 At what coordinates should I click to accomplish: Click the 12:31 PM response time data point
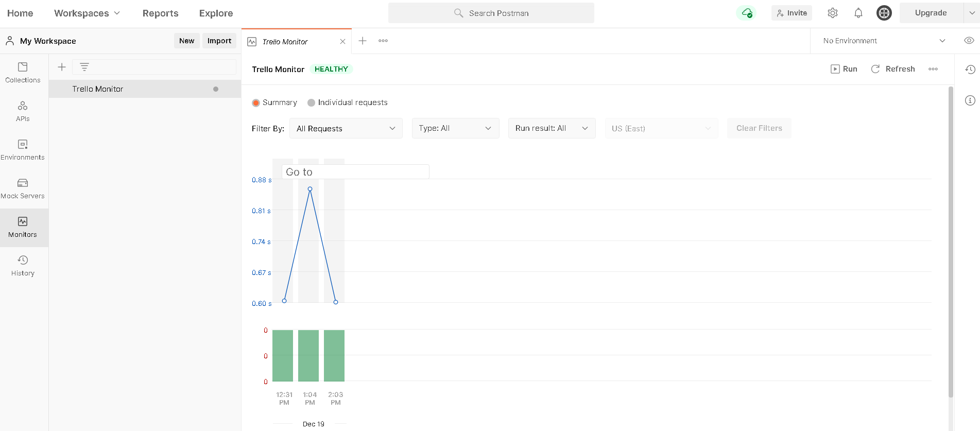(x=284, y=301)
